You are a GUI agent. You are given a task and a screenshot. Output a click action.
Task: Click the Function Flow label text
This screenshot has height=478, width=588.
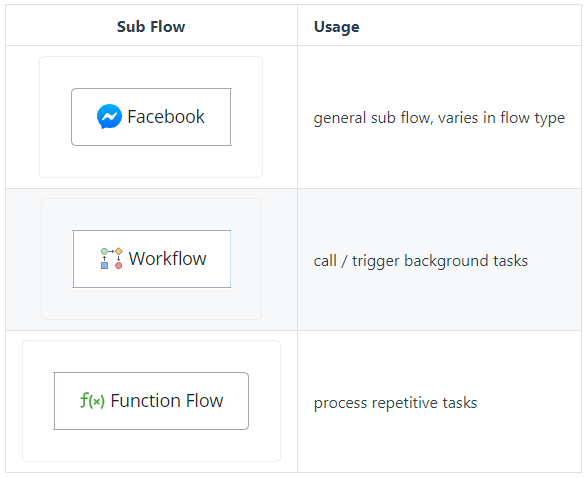(x=167, y=400)
